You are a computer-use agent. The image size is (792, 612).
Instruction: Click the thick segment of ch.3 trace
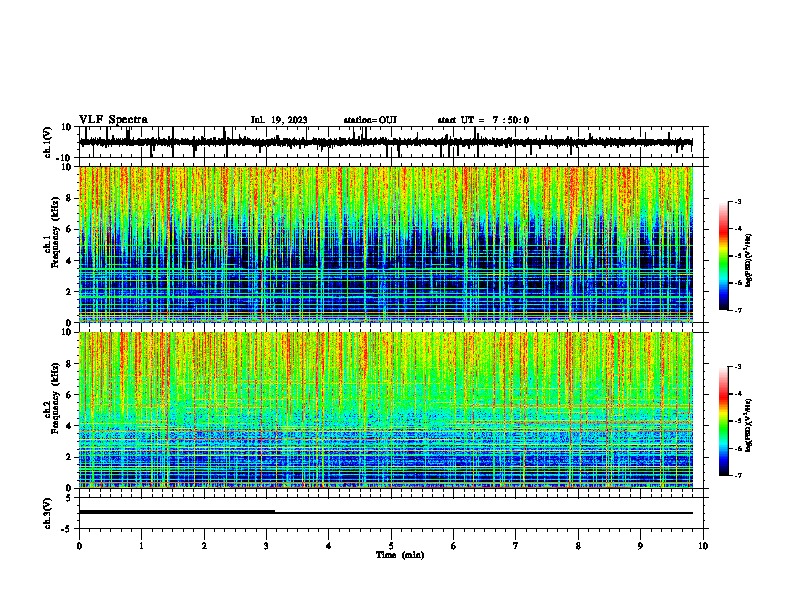click(x=177, y=512)
